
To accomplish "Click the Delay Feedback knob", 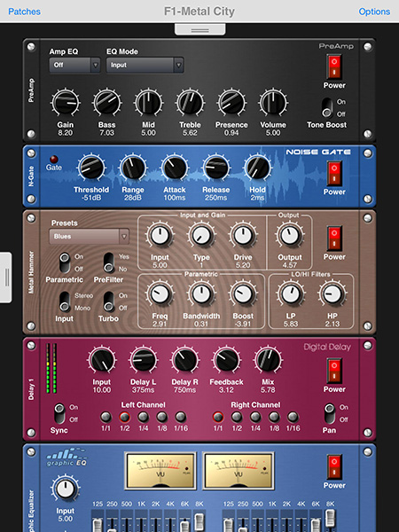I will pos(226,360).
